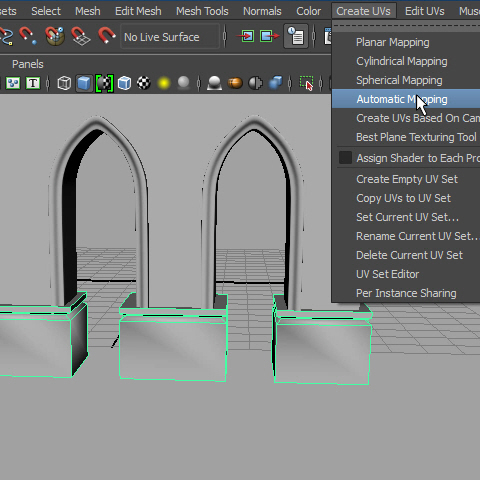
Task: Click the outputs from selected object icon
Action: [269, 36]
